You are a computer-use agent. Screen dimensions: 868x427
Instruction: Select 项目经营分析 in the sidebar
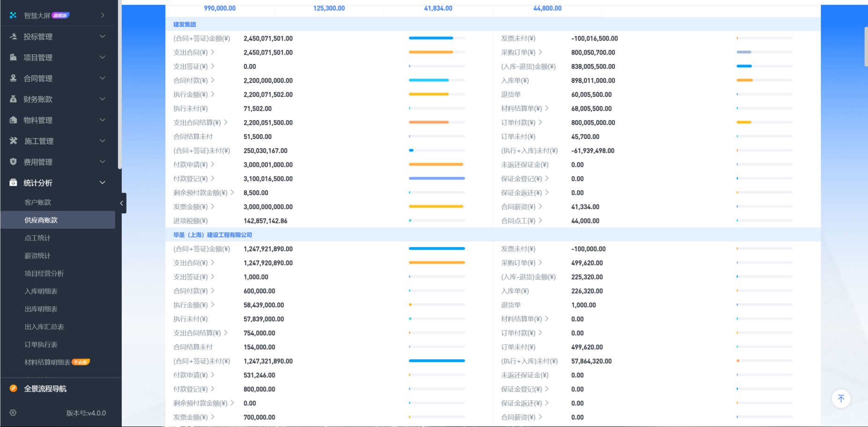pyautogui.click(x=44, y=274)
